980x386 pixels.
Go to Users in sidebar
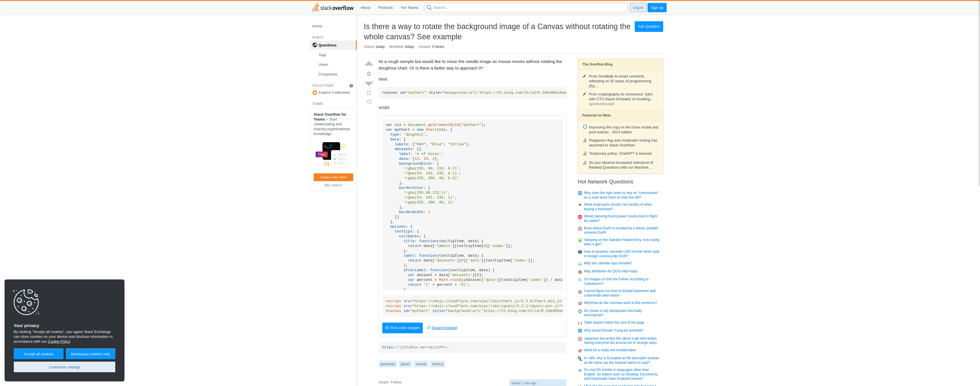tap(323, 65)
